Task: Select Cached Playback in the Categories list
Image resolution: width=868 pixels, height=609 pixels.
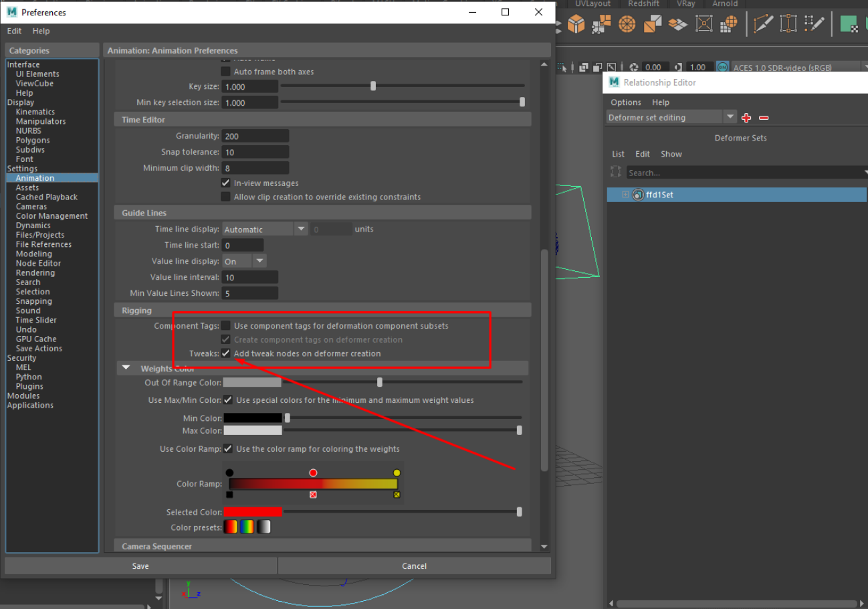Action: (47, 197)
